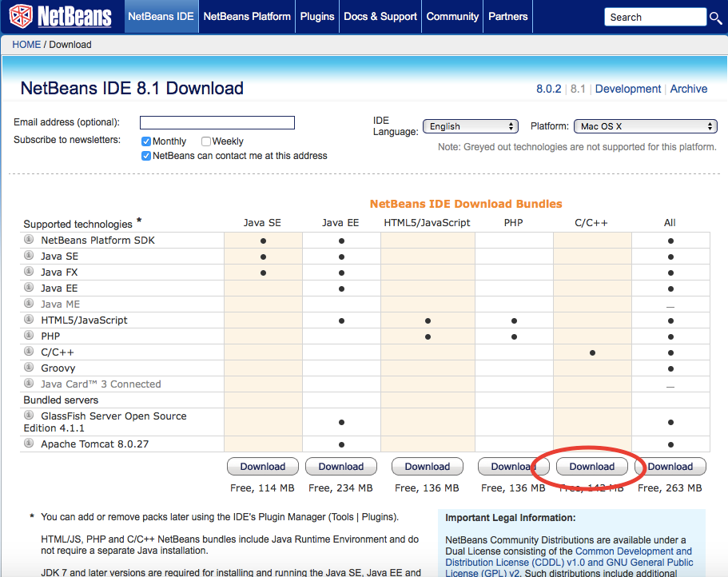This screenshot has height=577, width=728.
Task: Click the Free, 234 MB size text
Action: click(340, 487)
